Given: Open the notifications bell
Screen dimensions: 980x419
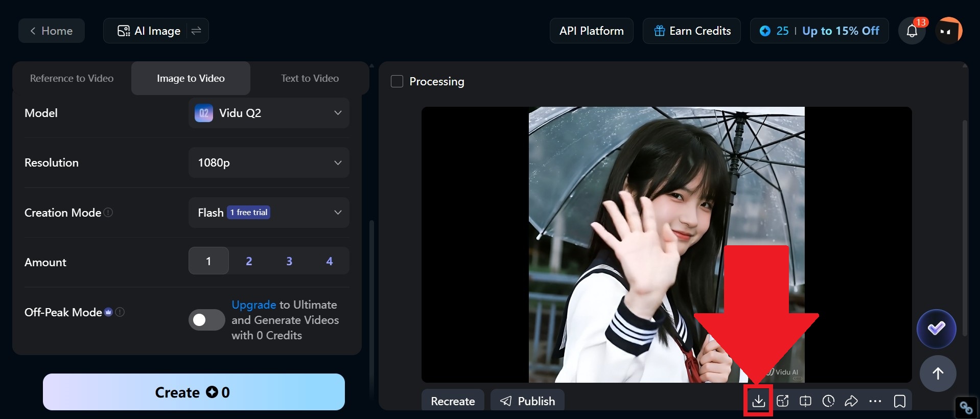Looking at the screenshot, I should tap(912, 31).
